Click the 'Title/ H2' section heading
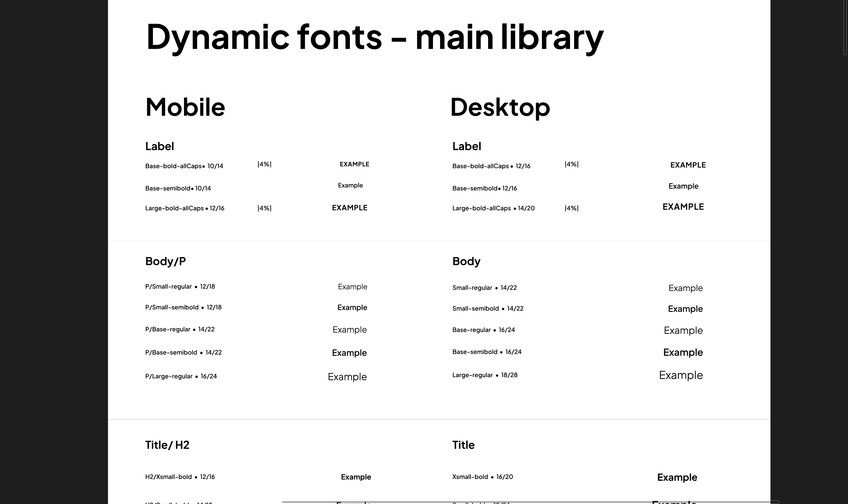The image size is (848, 504). click(167, 445)
